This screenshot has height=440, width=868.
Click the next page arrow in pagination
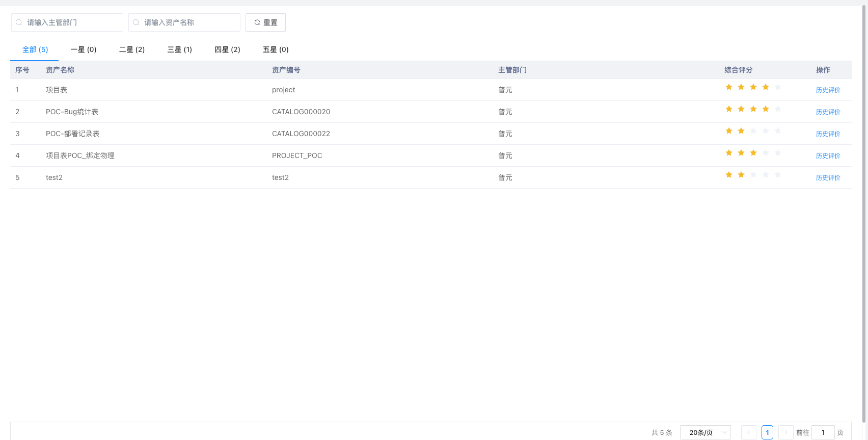[785, 432]
